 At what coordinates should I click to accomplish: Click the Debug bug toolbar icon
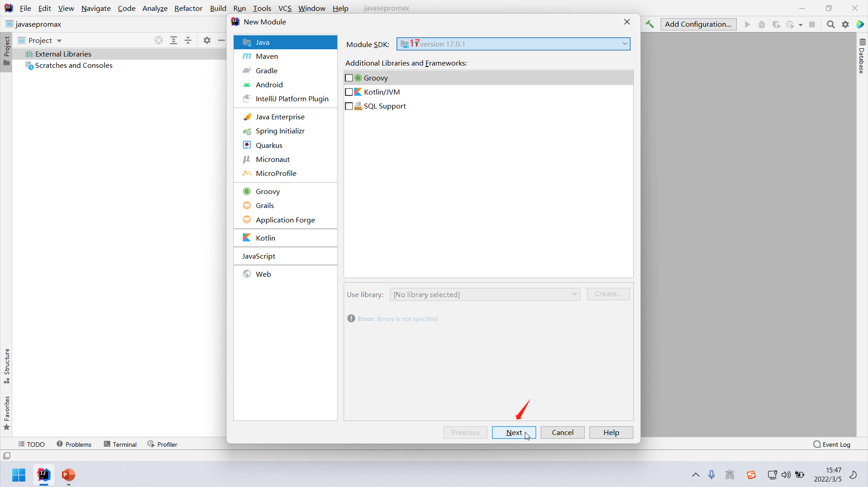(x=762, y=24)
